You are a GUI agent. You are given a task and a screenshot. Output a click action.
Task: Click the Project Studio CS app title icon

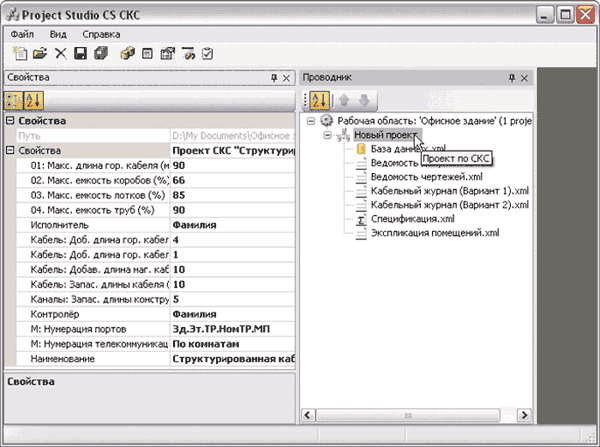coord(13,15)
